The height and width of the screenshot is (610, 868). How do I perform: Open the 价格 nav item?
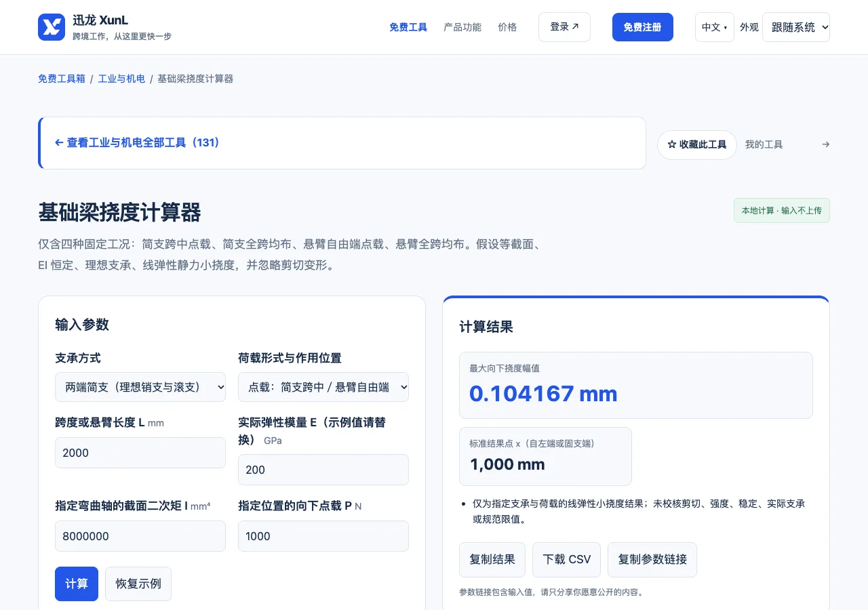[507, 27]
